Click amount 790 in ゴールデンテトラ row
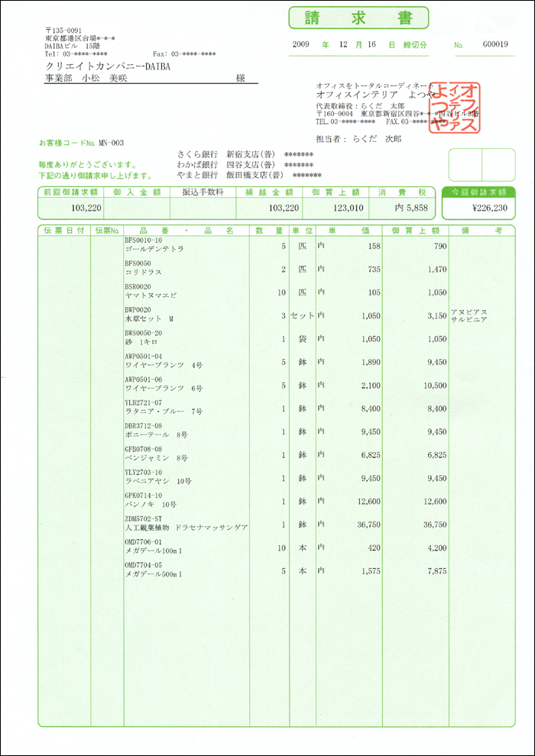This screenshot has width=535, height=756. (439, 246)
